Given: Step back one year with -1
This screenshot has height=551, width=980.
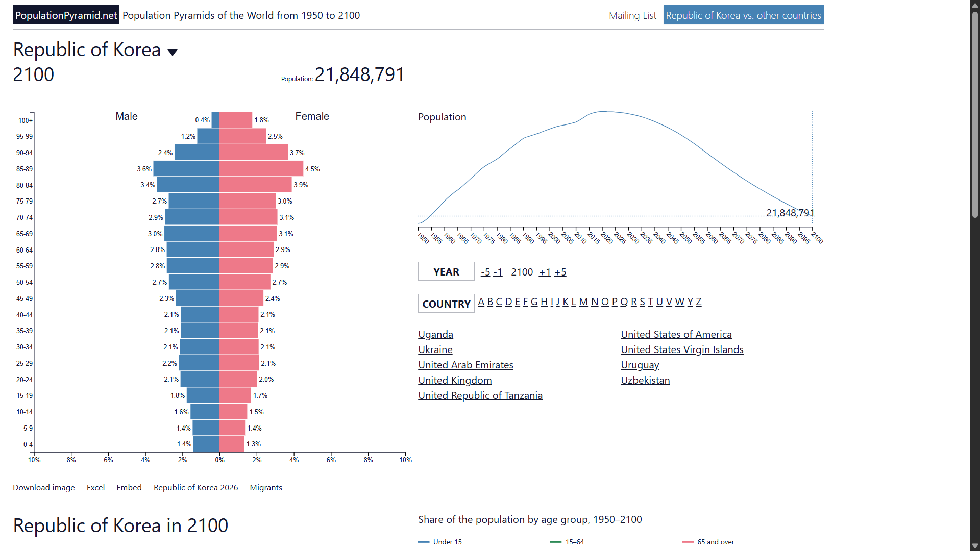Looking at the screenshot, I should [498, 272].
